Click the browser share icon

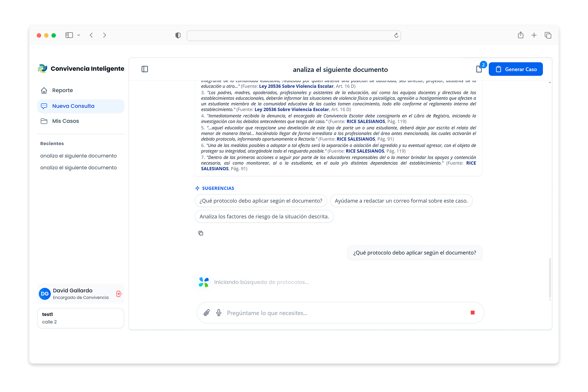pyautogui.click(x=520, y=35)
